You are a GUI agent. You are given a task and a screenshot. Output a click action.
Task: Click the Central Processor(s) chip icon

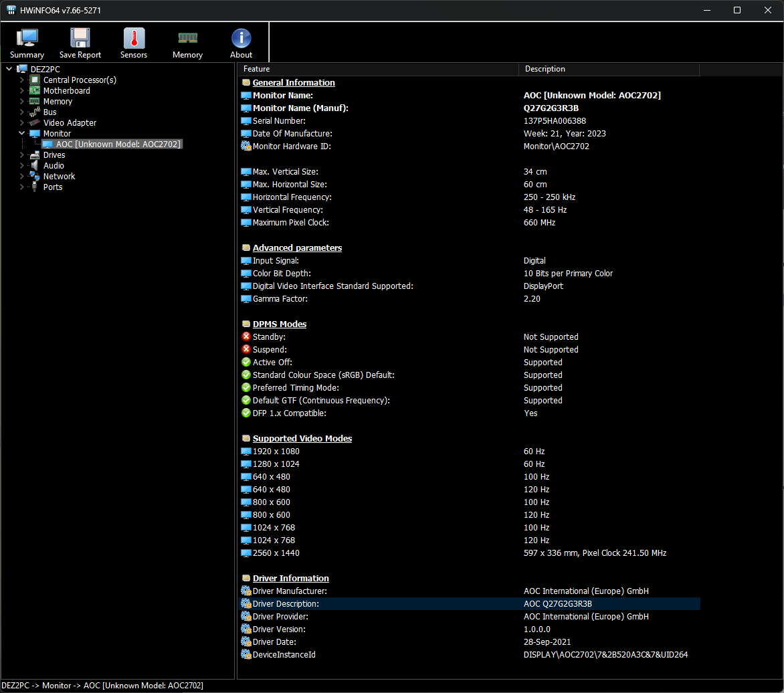pyautogui.click(x=35, y=80)
